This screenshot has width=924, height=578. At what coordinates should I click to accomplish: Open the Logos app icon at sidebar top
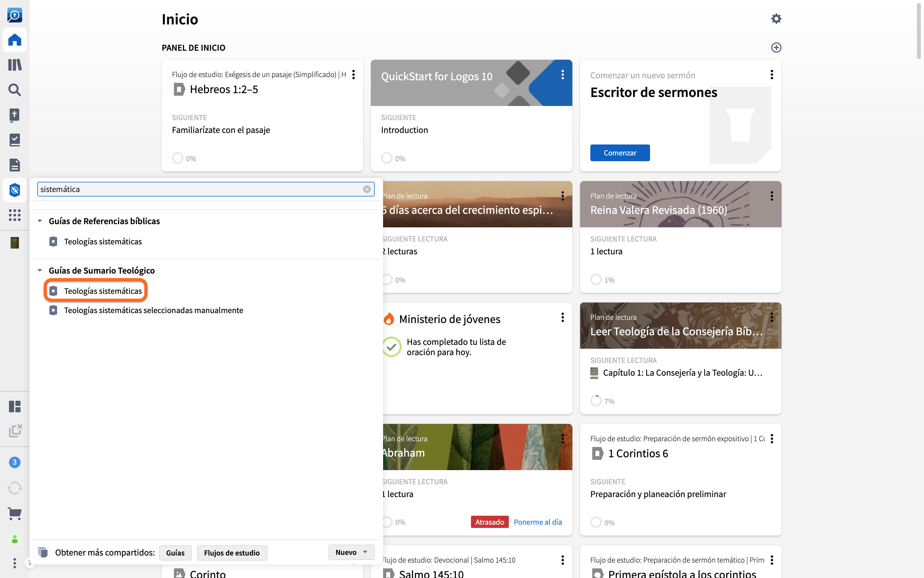coord(14,15)
